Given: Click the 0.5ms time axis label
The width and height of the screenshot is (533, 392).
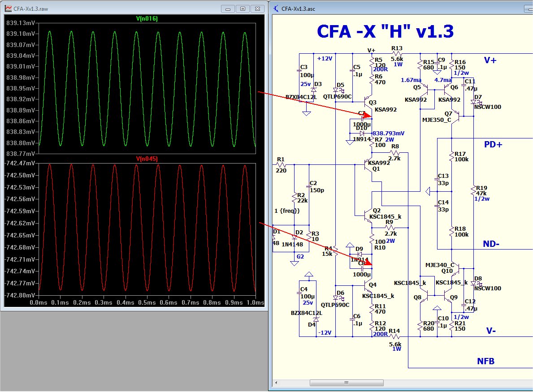Looking at the screenshot, I should point(147,302).
